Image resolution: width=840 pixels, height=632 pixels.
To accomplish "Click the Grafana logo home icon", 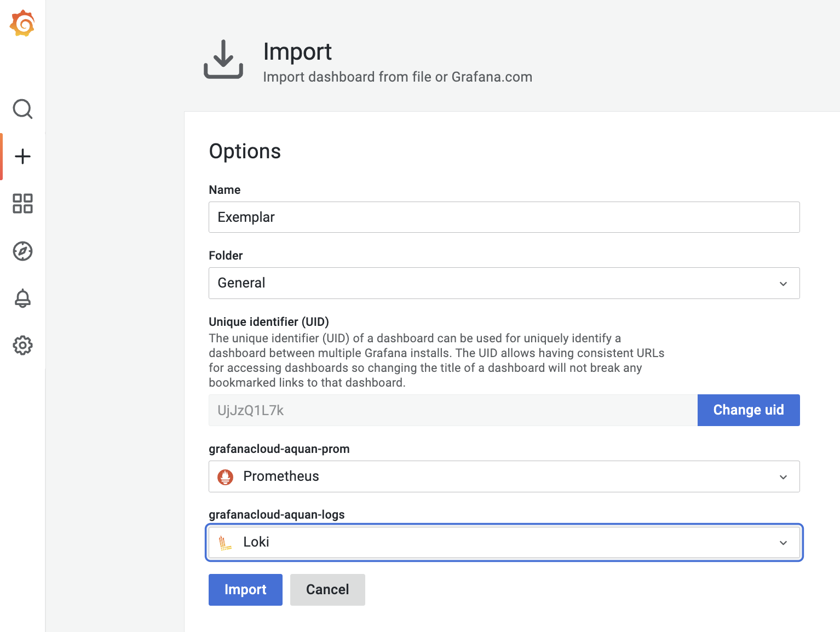I will tap(22, 24).
